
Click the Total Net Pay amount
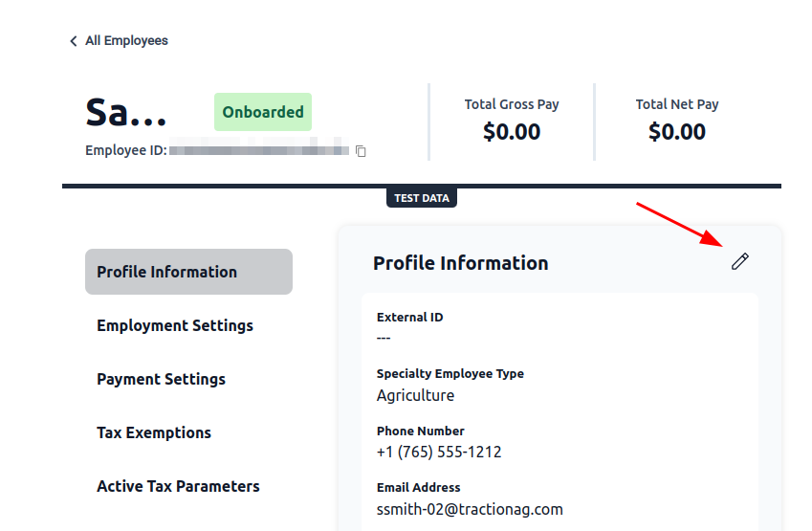coord(677,132)
